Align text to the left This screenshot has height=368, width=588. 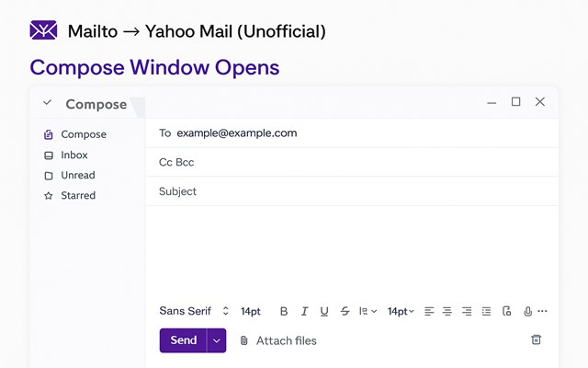click(429, 312)
